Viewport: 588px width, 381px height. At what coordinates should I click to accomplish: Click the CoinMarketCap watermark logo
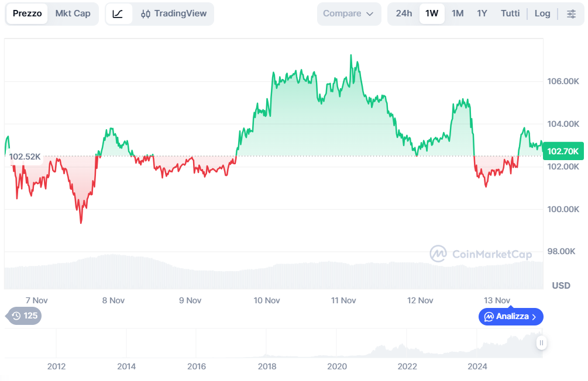pyautogui.click(x=438, y=254)
